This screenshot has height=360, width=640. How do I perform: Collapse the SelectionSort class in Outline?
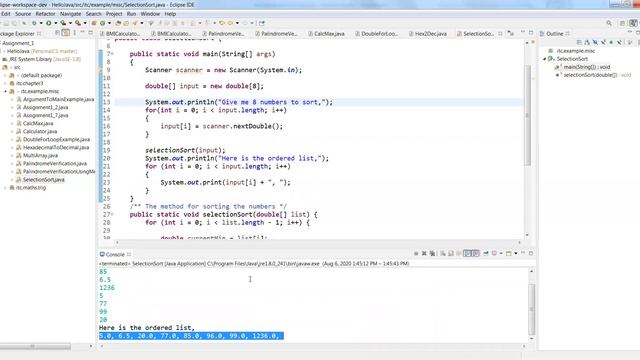544,59
